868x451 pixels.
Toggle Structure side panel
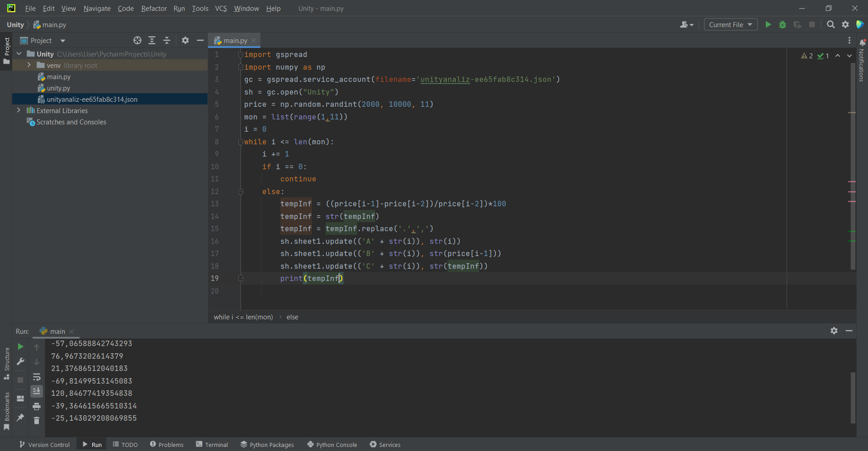pos(6,364)
